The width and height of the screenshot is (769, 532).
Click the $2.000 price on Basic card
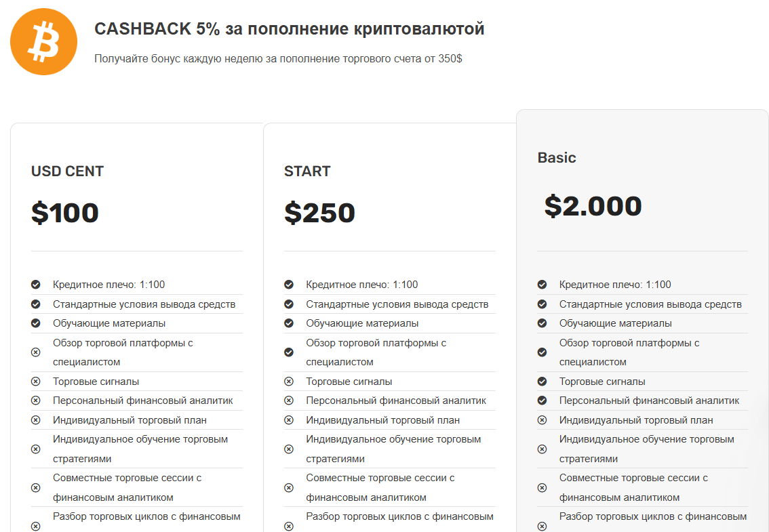[593, 206]
